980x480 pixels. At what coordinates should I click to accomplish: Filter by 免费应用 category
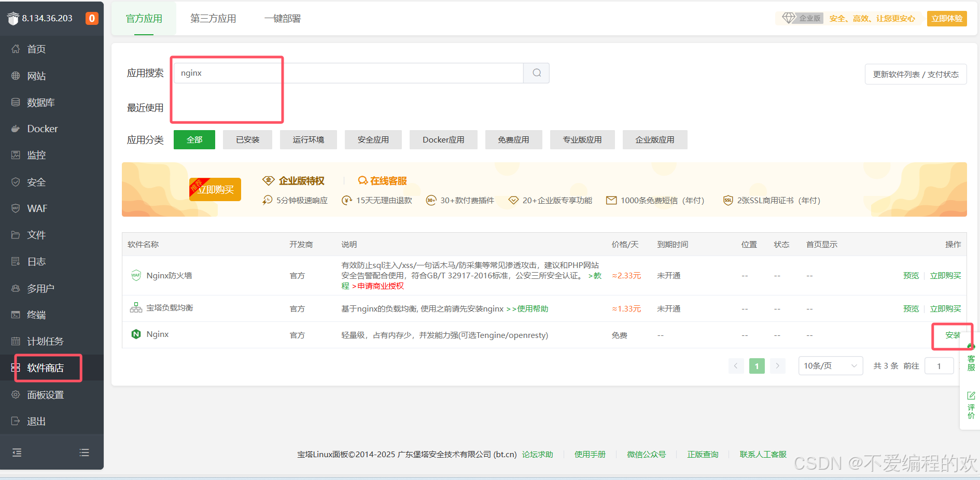[x=514, y=140]
